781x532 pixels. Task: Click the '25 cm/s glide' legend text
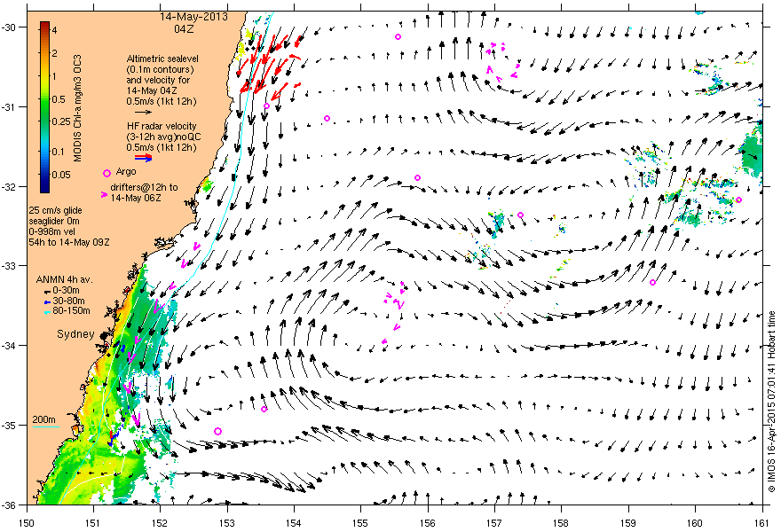55,210
